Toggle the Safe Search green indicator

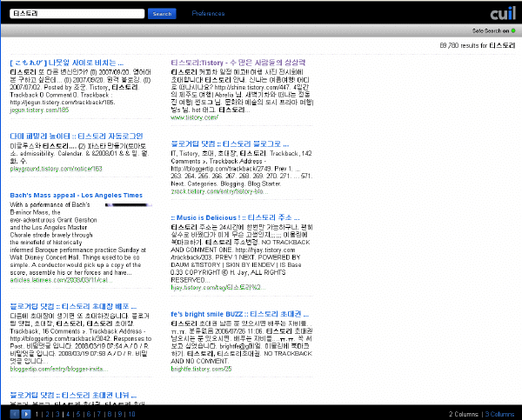point(513,30)
